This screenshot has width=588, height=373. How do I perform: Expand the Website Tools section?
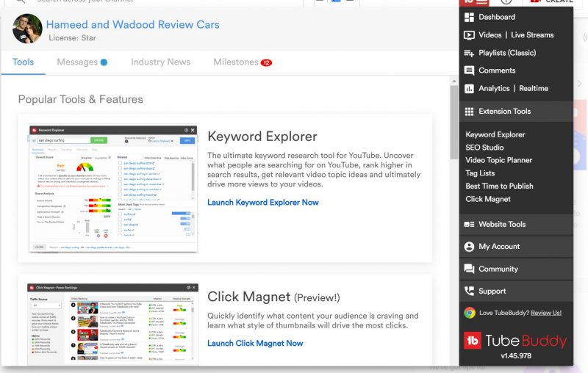tap(502, 224)
